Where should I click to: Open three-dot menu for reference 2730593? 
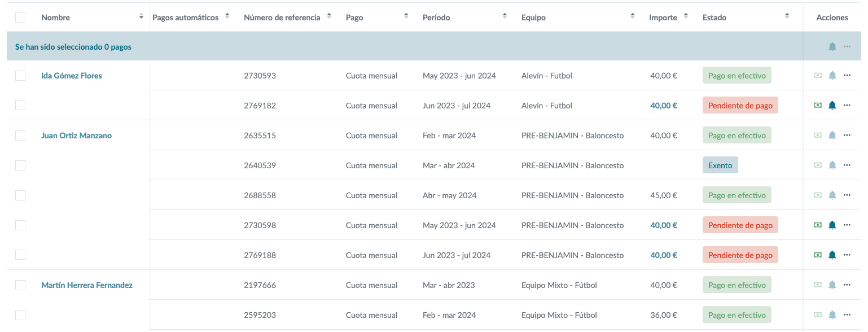[x=847, y=75]
